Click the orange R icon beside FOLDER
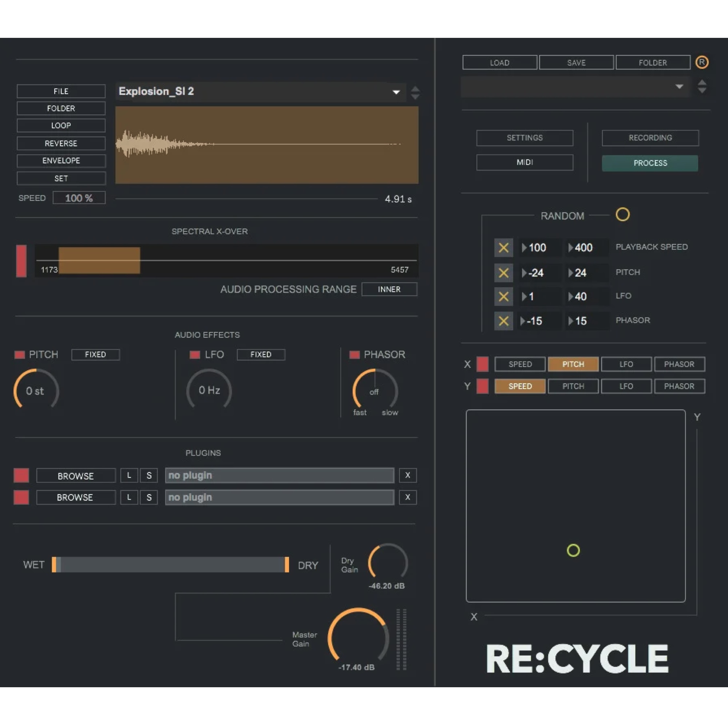The image size is (728, 728). [x=702, y=62]
